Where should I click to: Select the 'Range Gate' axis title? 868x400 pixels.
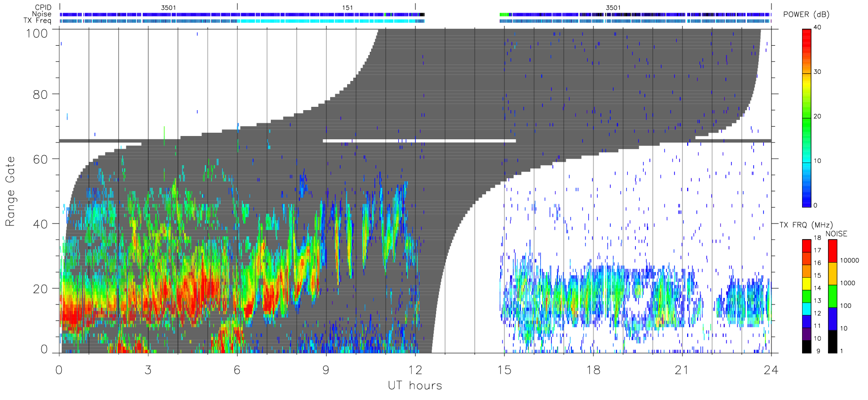tap(10, 191)
